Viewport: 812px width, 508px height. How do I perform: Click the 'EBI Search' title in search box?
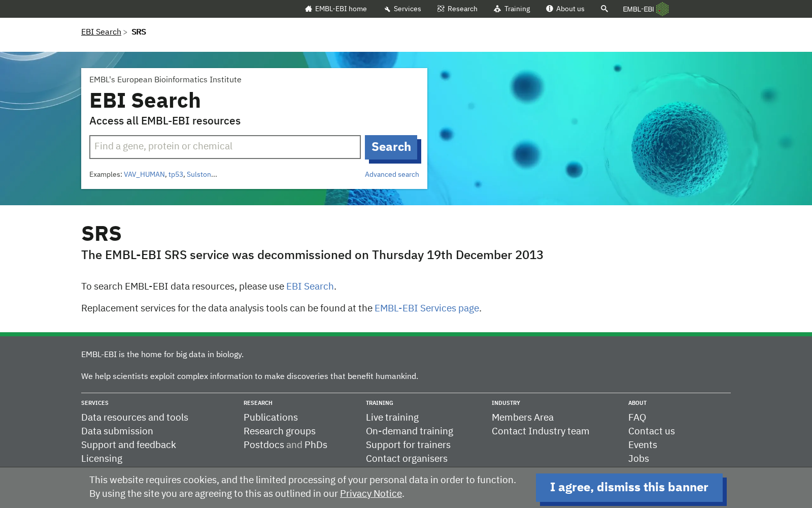pos(145,101)
